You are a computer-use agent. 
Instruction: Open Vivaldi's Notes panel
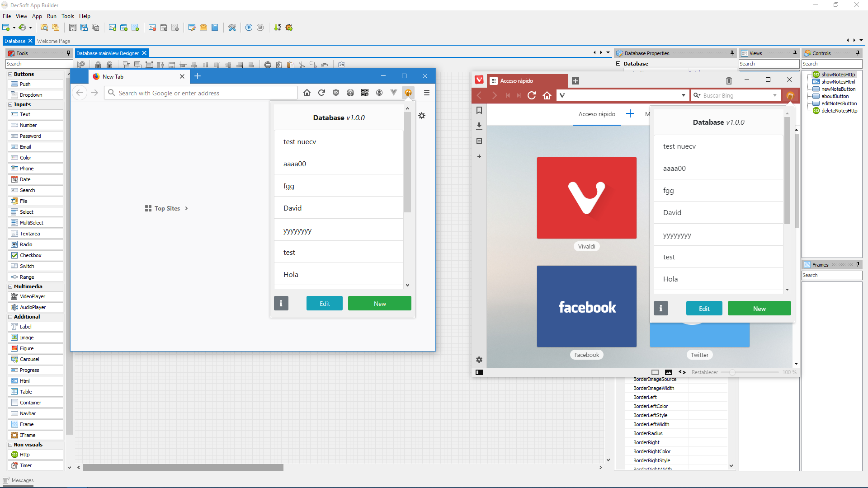click(479, 141)
